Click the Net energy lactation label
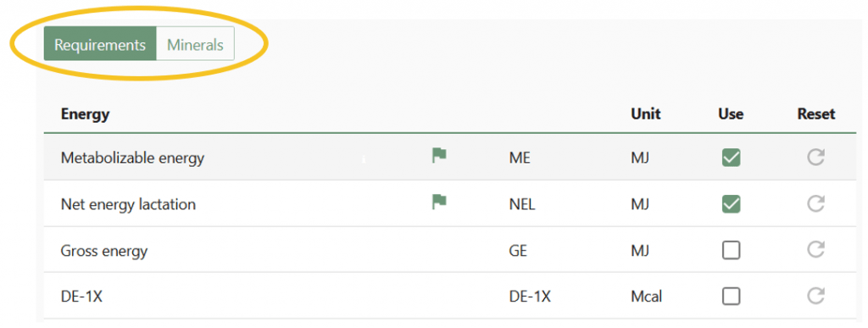This screenshot has width=868, height=328. point(128,204)
